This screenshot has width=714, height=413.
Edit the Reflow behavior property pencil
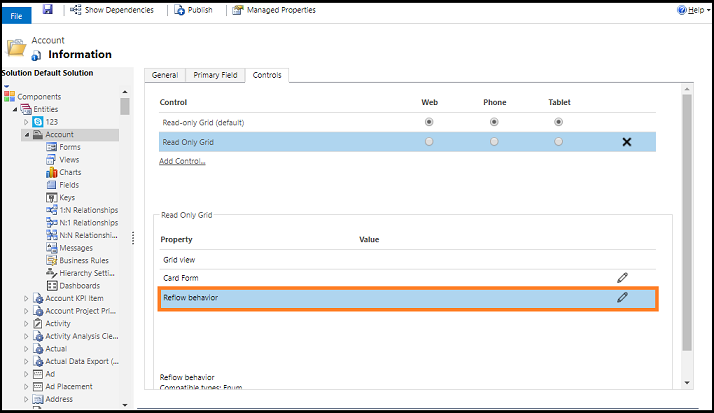coord(622,297)
